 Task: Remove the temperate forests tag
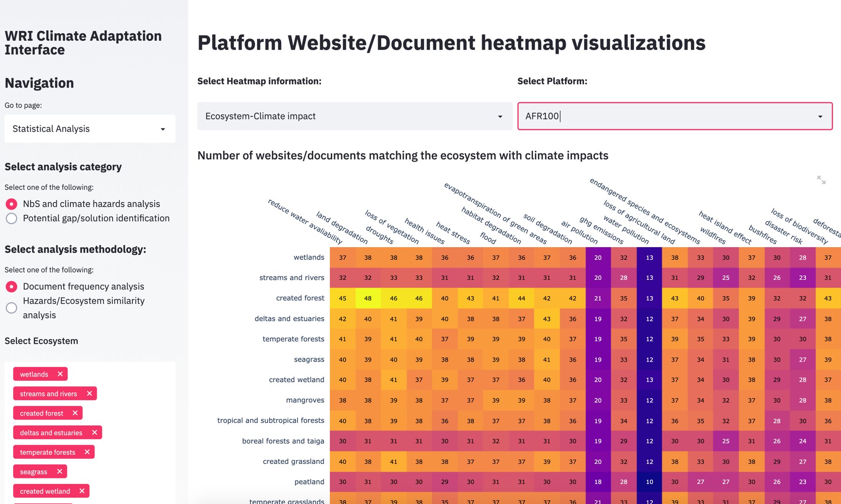[87, 452]
